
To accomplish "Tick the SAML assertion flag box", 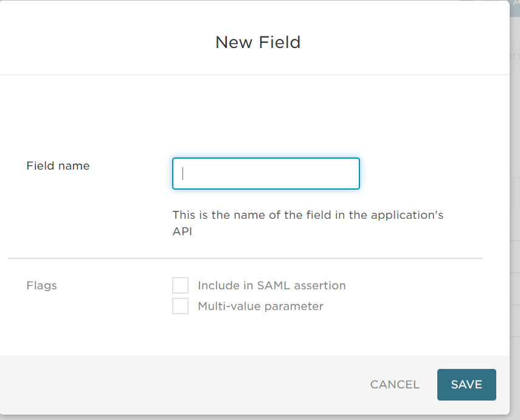I will (x=180, y=286).
